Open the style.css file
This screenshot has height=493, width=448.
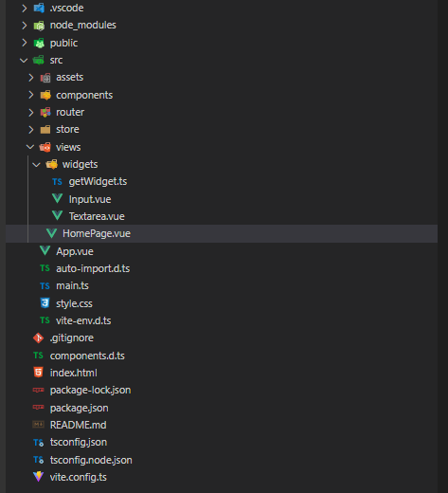(x=74, y=303)
